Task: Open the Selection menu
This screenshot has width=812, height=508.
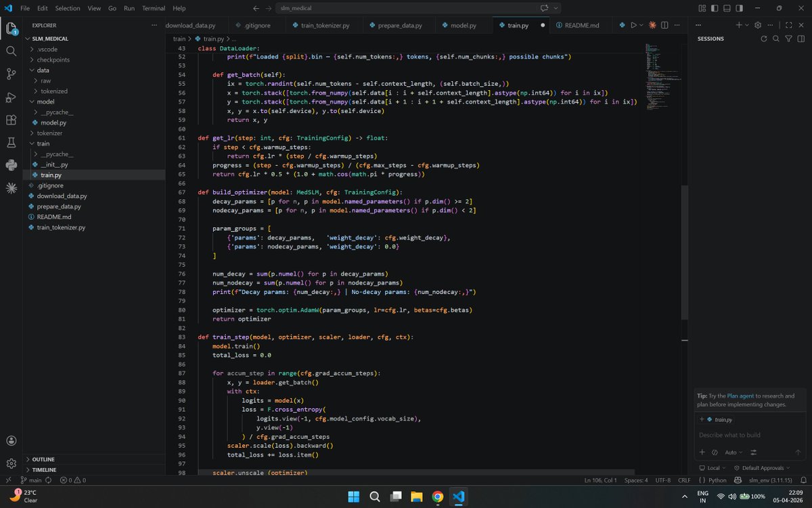Action: point(68,8)
